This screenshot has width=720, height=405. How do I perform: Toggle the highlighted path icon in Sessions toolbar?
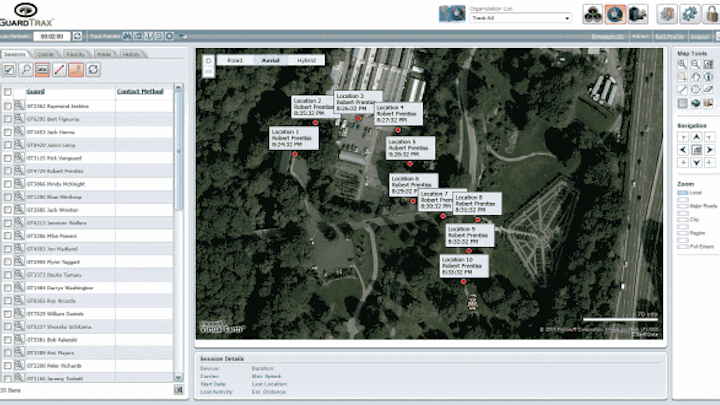(76, 70)
